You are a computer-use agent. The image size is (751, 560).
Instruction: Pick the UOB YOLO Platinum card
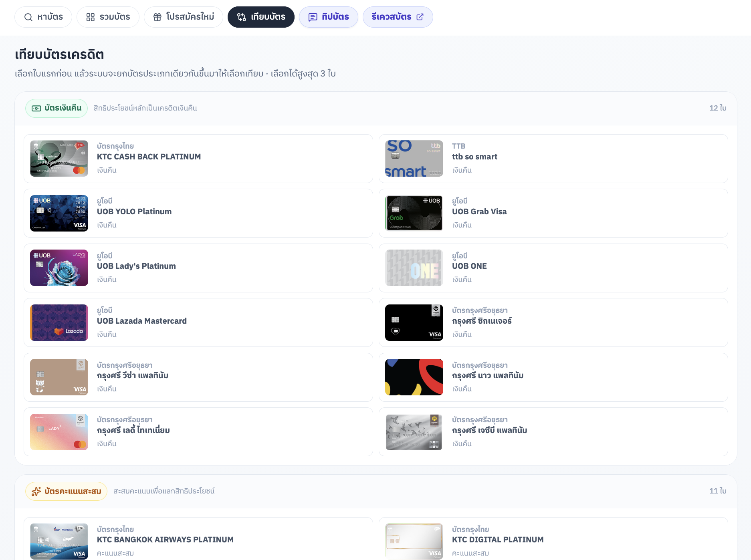pos(198,213)
